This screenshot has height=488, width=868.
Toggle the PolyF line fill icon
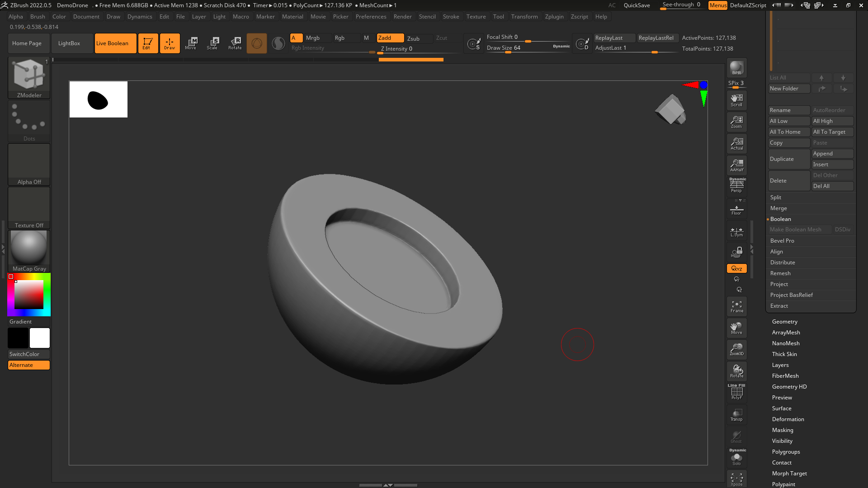[736, 392]
